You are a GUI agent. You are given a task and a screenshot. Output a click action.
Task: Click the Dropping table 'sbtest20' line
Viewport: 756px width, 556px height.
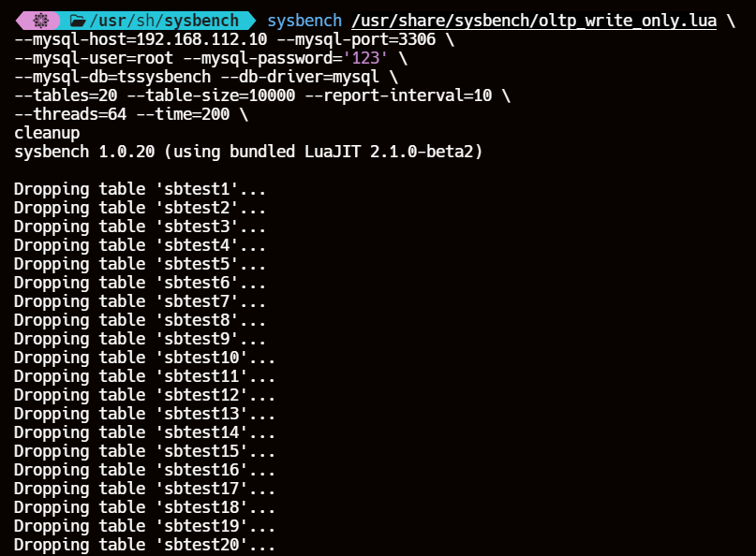pyautogui.click(x=144, y=545)
